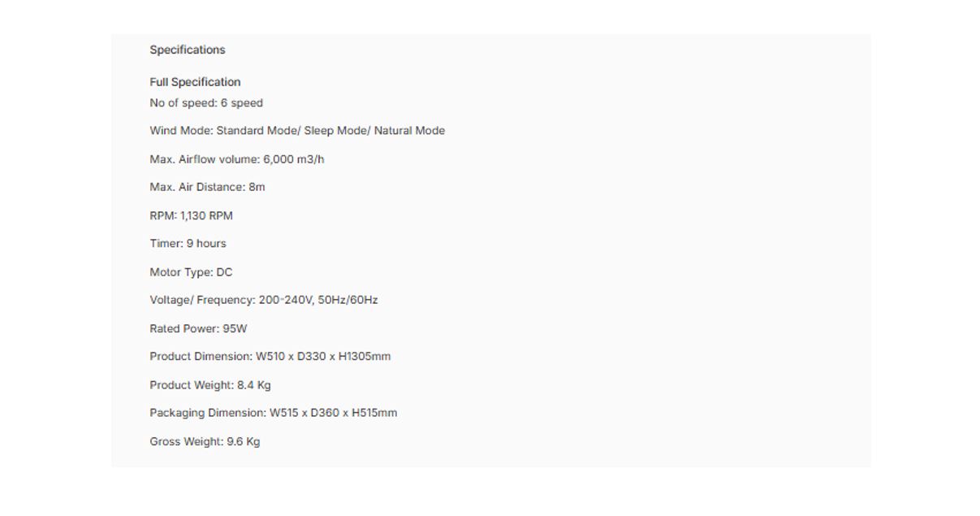980x516 pixels.
Task: Click the 200-240V, 50Hz/60Hz value
Action: click(x=318, y=300)
